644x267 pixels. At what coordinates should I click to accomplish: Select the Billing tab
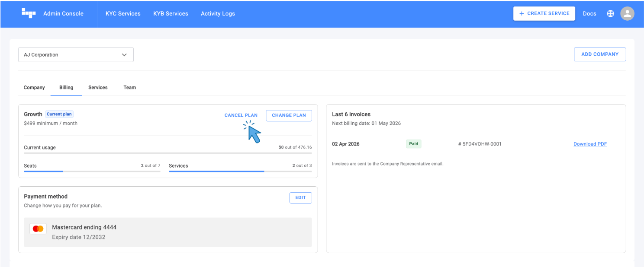click(66, 87)
